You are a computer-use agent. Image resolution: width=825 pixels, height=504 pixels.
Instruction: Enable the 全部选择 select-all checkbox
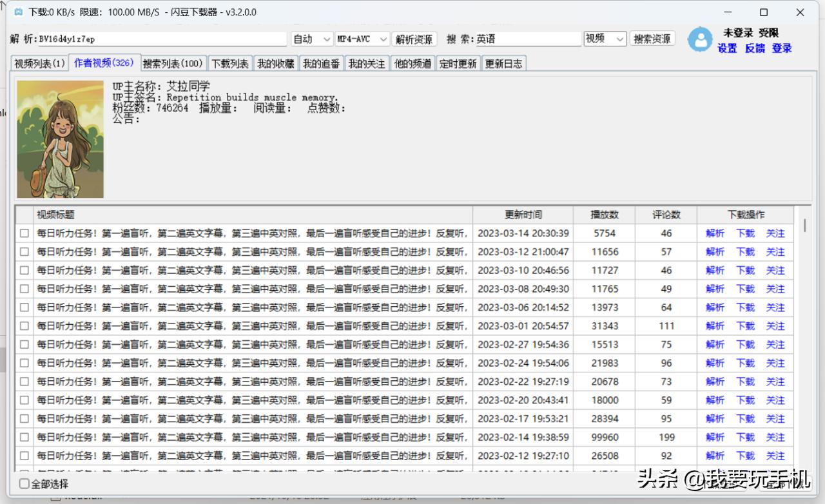point(23,483)
